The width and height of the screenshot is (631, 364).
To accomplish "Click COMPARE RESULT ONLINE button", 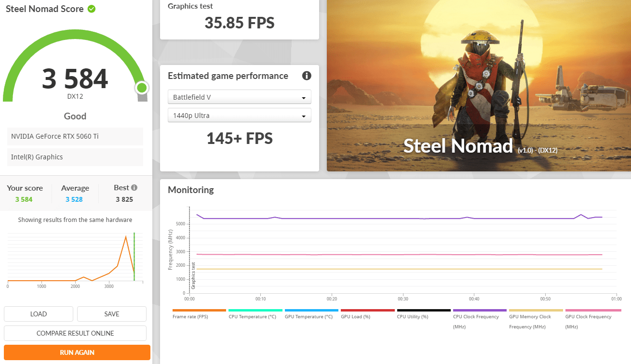I will [75, 333].
